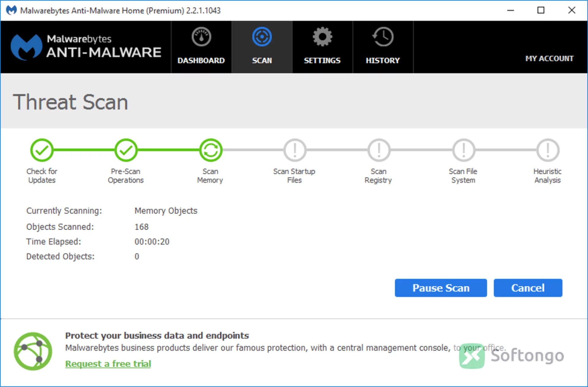Viewport: 588px width, 387px height.
Task: Cancel the threat scan
Action: pos(528,288)
